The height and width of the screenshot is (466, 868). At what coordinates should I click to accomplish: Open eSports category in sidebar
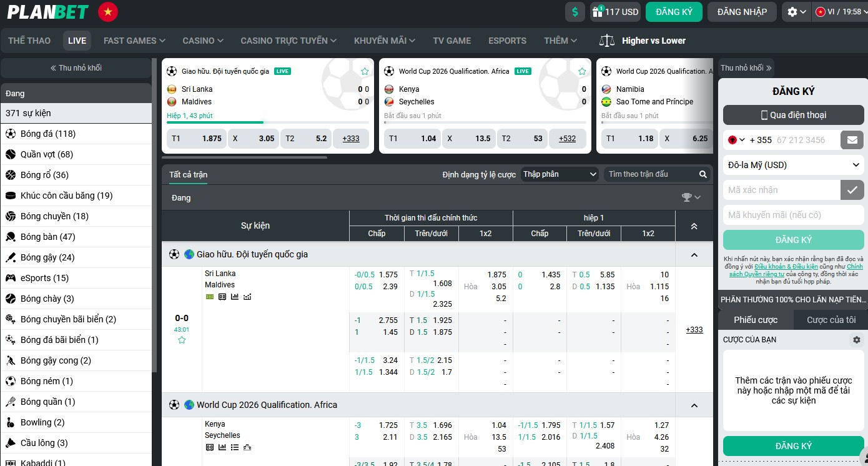pos(76,278)
